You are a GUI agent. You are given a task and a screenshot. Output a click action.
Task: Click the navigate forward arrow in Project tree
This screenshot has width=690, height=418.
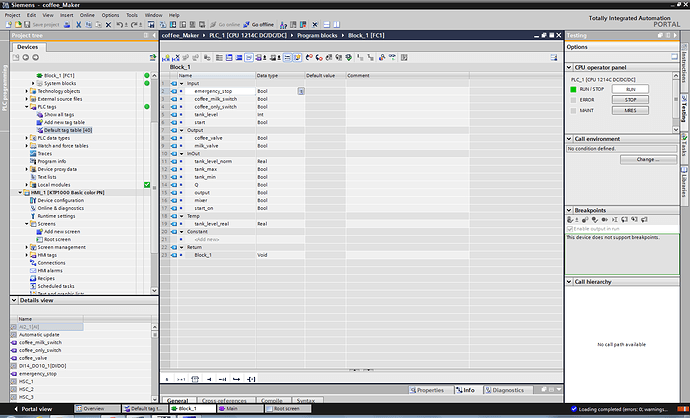pos(36,58)
